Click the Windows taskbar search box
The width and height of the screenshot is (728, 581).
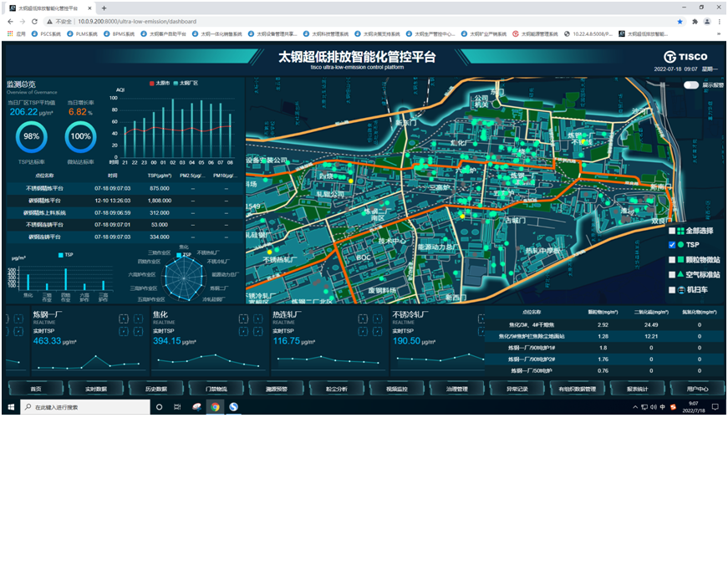(x=85, y=407)
